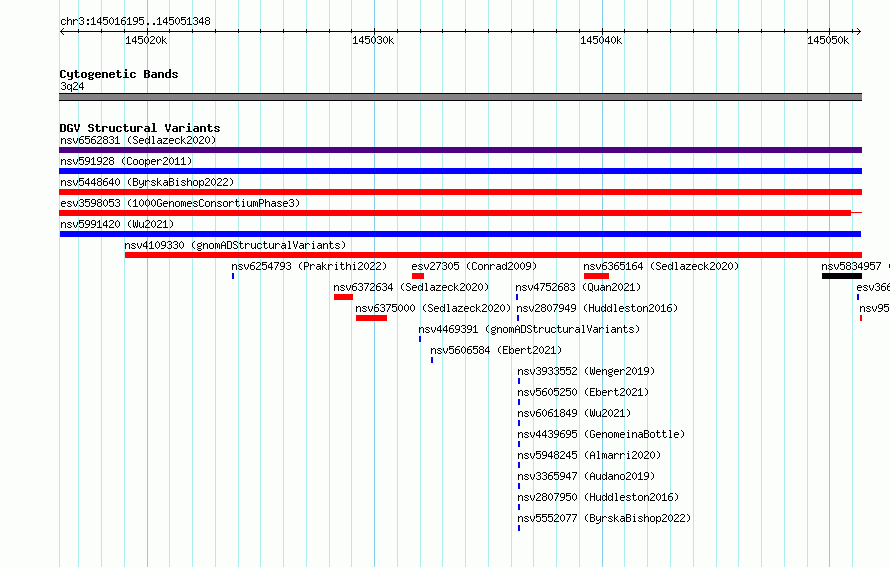Click the chr3:145016195..145051348 region label
890x567 pixels.
tap(135, 21)
